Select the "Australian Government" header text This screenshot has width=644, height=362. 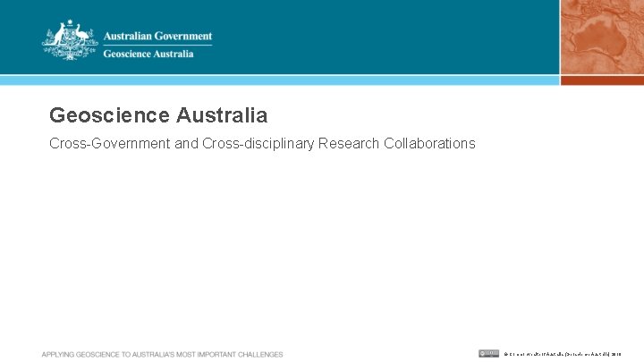pyautogui.click(x=157, y=36)
